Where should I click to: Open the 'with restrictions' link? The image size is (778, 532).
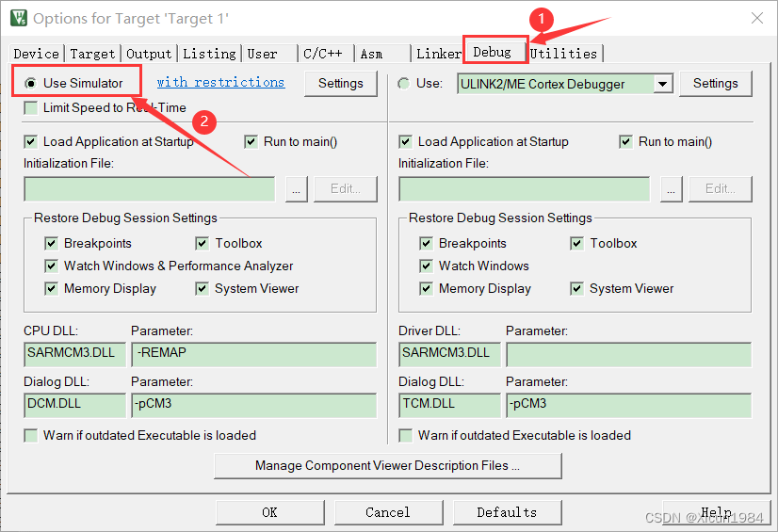click(220, 82)
